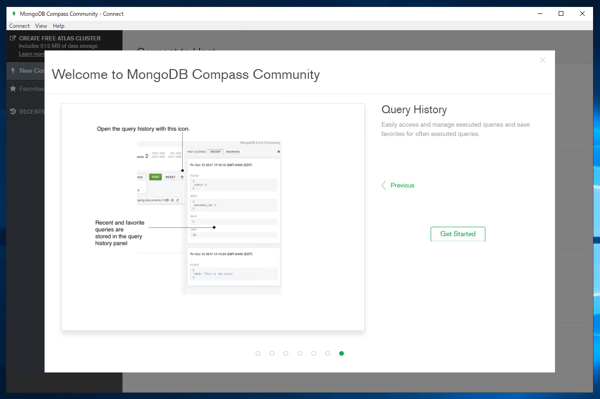Go back with the Previous link
Screen dimensions: 600x399
[402, 185]
